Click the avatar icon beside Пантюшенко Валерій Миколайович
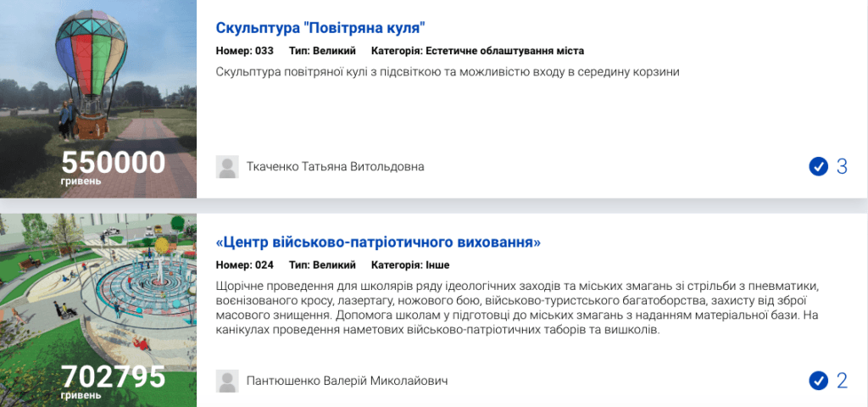 (x=227, y=380)
